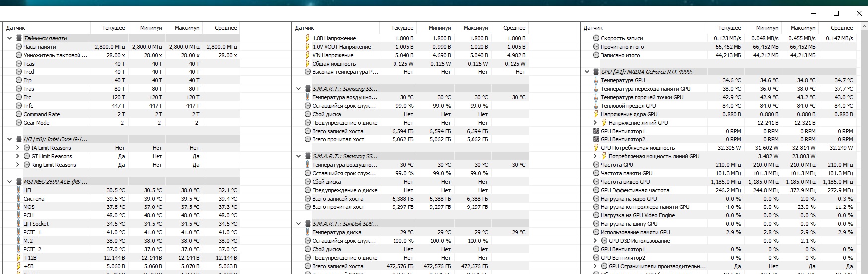Click the Tras timing icon

[19, 89]
